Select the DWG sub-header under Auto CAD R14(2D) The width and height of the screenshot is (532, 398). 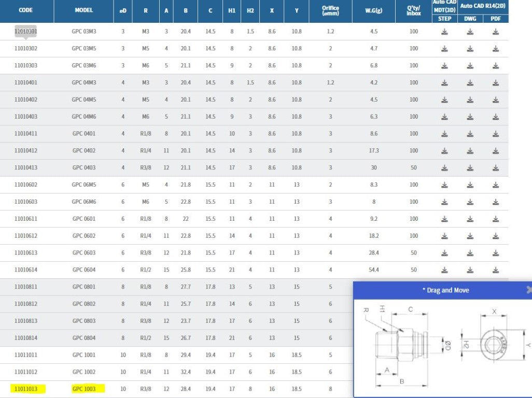pos(470,19)
